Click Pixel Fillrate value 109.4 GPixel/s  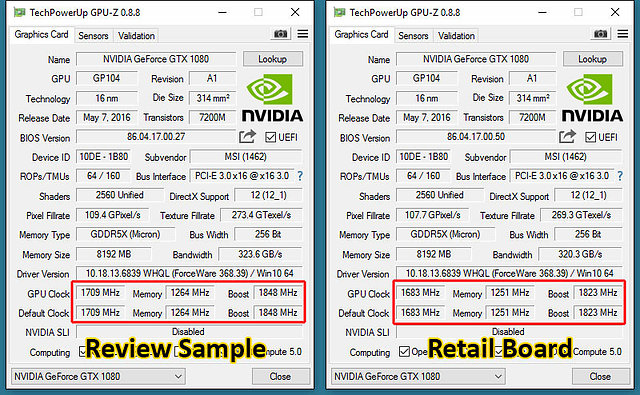coord(113,215)
